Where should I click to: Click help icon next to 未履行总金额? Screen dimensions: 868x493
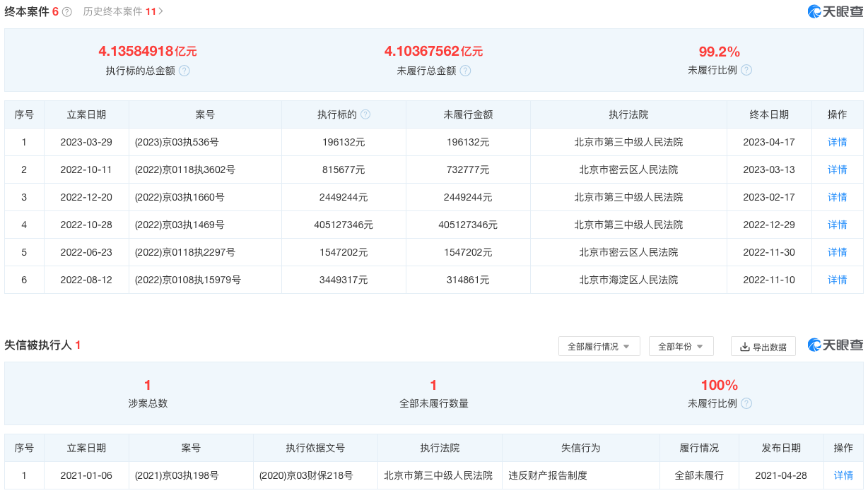[465, 71]
